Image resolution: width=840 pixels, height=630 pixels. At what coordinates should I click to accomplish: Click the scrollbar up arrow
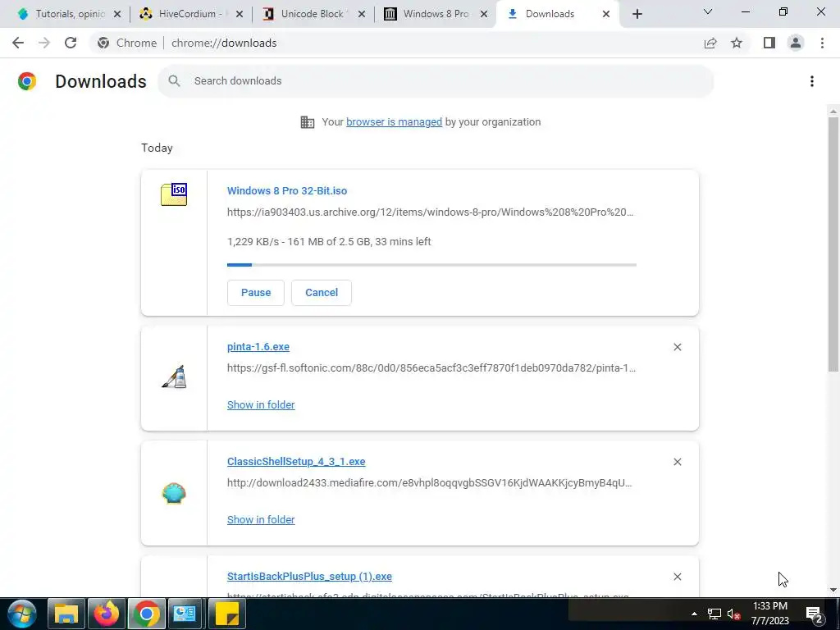833,112
